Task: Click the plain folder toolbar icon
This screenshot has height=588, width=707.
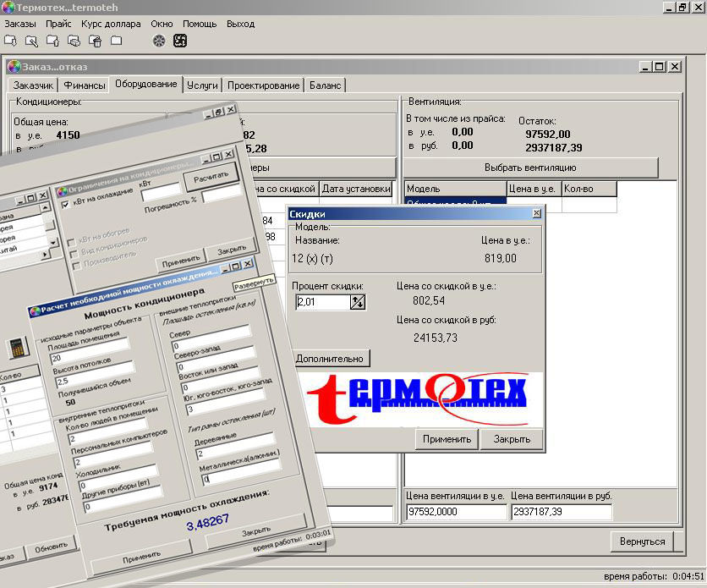Action: [x=117, y=41]
